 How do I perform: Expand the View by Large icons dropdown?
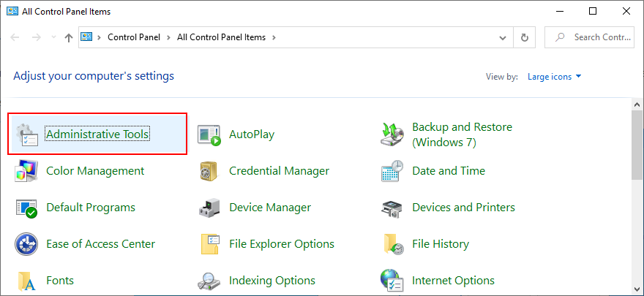click(554, 76)
